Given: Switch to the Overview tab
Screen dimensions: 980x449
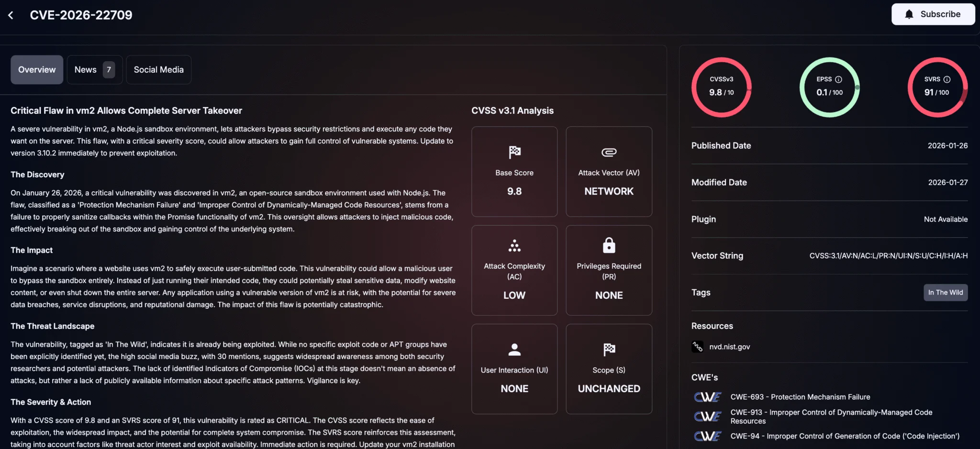Looking at the screenshot, I should coord(37,70).
